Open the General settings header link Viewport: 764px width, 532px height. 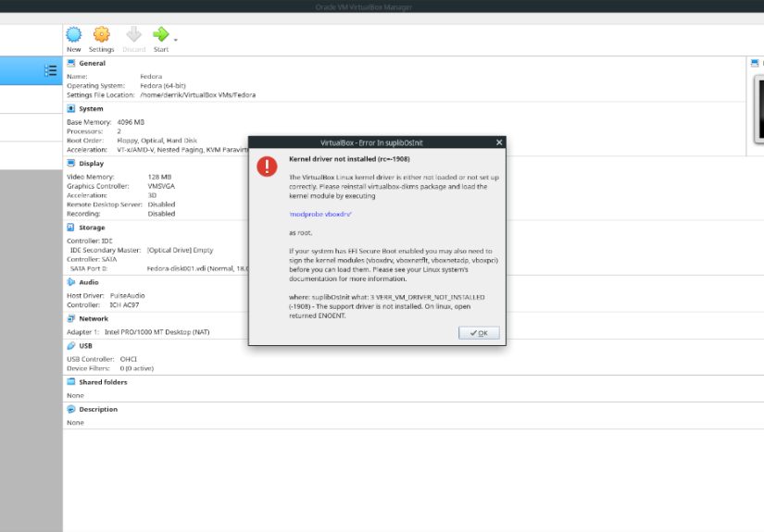tap(92, 63)
